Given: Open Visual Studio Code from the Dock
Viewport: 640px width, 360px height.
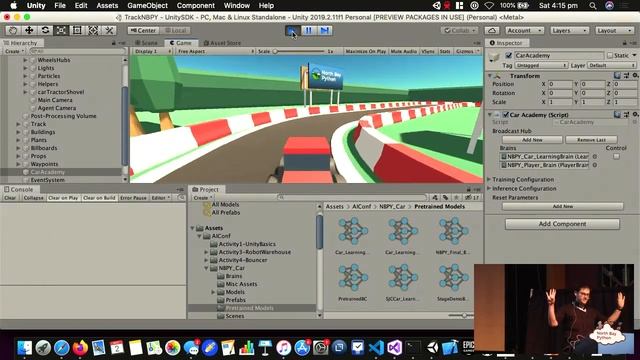Looking at the screenshot, I should (x=376, y=348).
